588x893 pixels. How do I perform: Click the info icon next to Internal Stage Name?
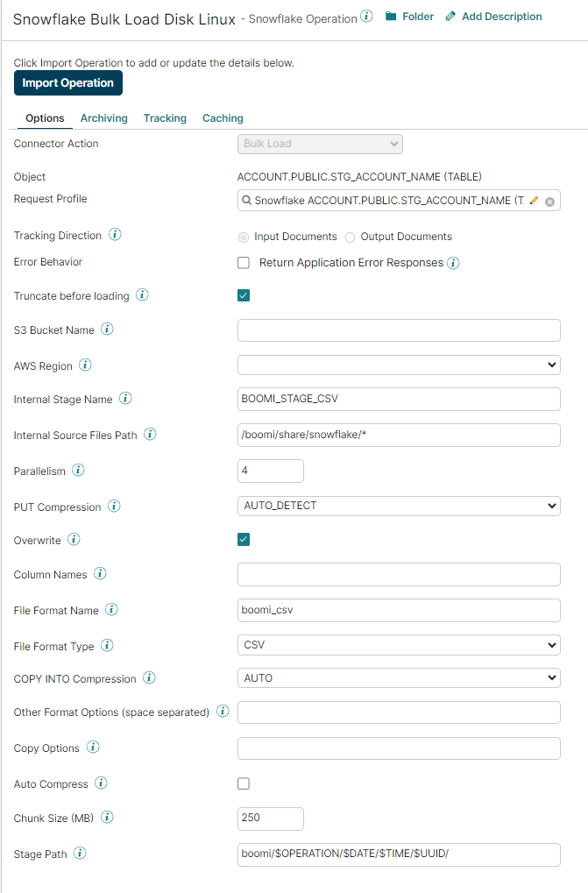click(x=125, y=399)
